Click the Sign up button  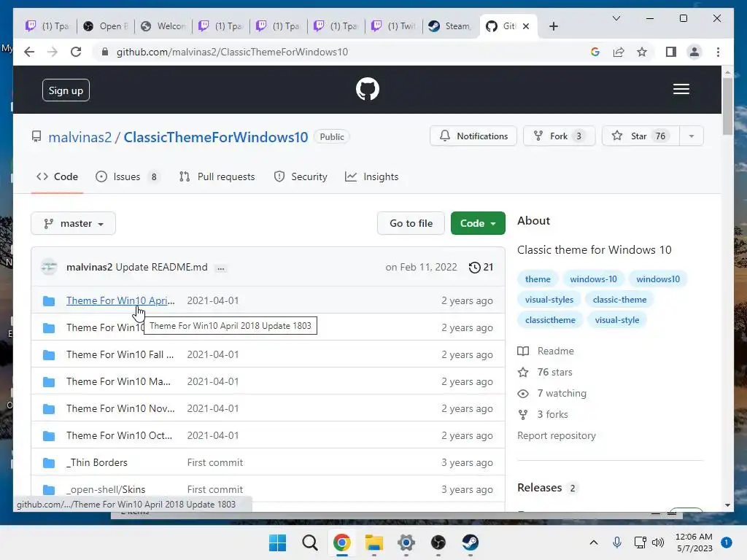click(66, 90)
